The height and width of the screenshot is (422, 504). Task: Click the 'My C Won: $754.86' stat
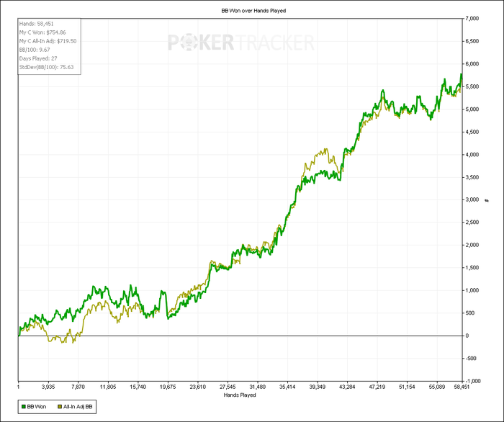pyautogui.click(x=42, y=32)
